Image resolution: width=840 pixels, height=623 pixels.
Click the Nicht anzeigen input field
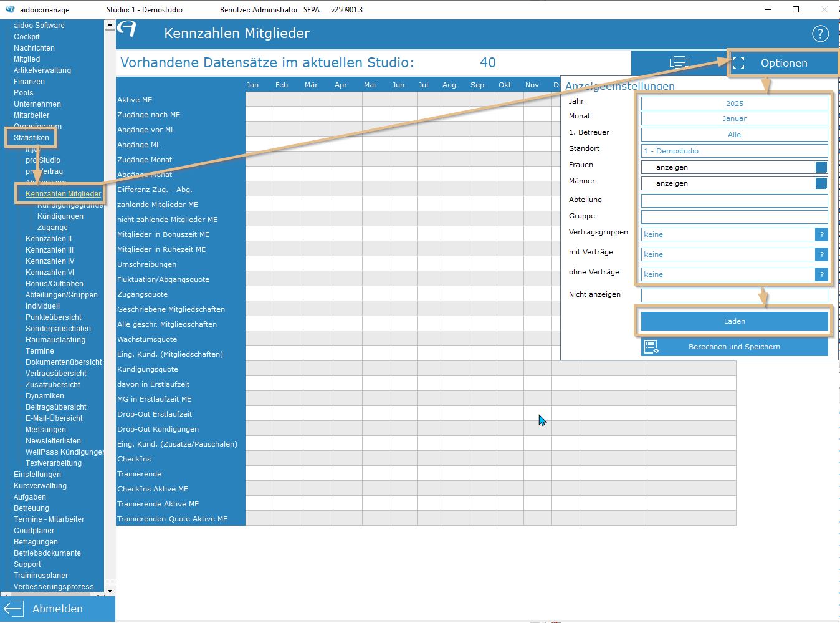(735, 296)
